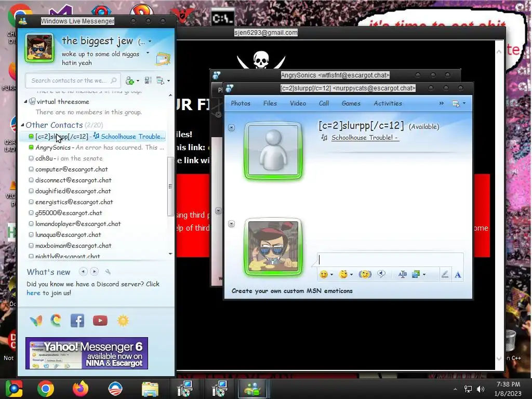Open the Photos tab in chat window
The width and height of the screenshot is (532, 399).
coord(241,103)
